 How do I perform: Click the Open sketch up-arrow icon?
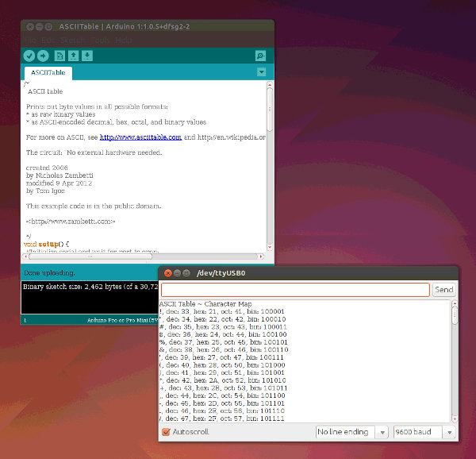tap(73, 56)
